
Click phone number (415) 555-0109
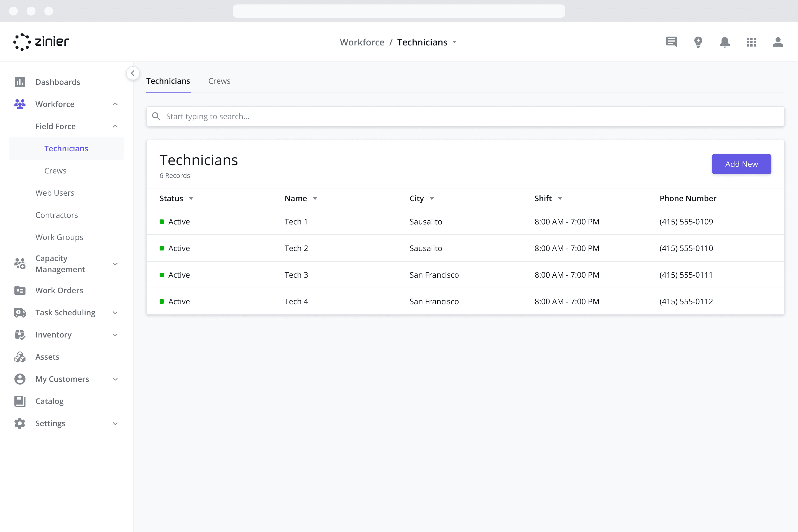click(x=686, y=222)
